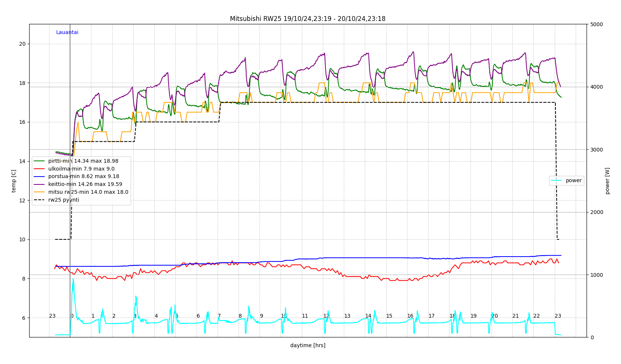Click the temp [C] y-axis label
The width and height of the screenshot is (621, 364).
point(14,181)
